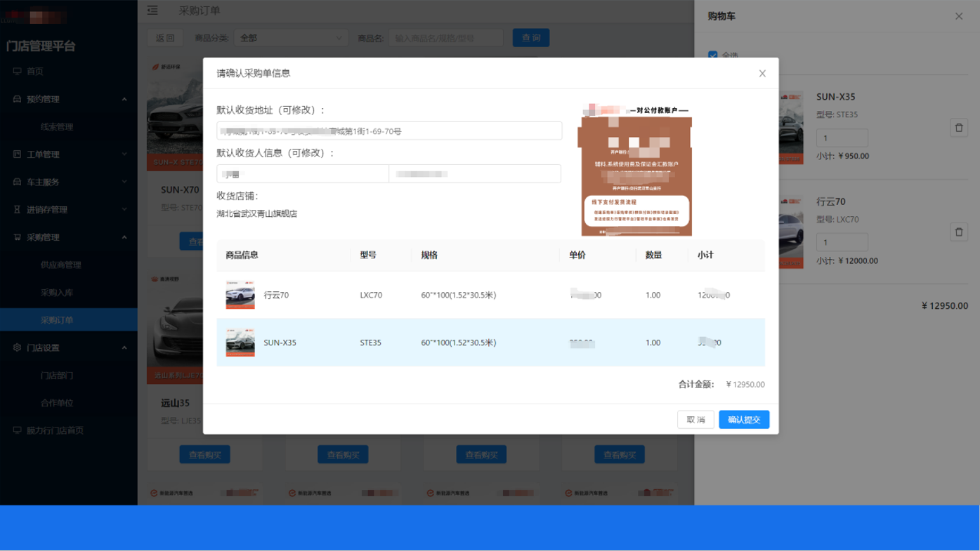Viewport: 980px width, 551px height.
Task: Delete SUN-X35 from shopping cart
Action: coord(958,128)
